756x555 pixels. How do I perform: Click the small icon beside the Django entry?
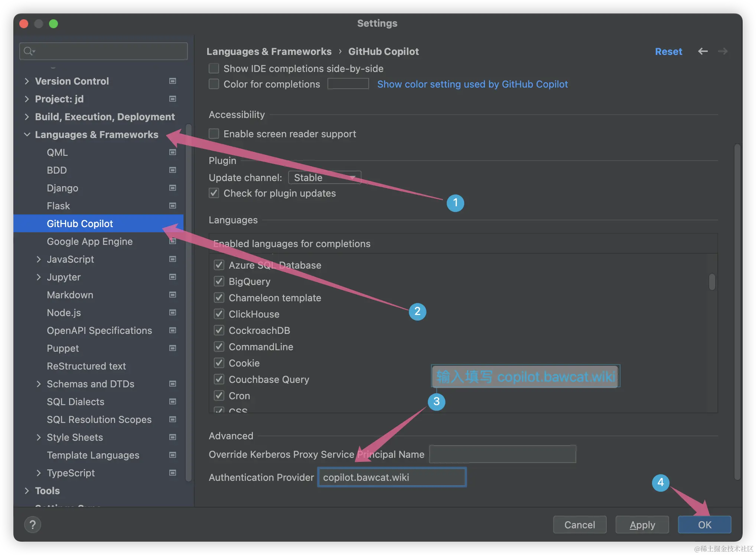[172, 188]
